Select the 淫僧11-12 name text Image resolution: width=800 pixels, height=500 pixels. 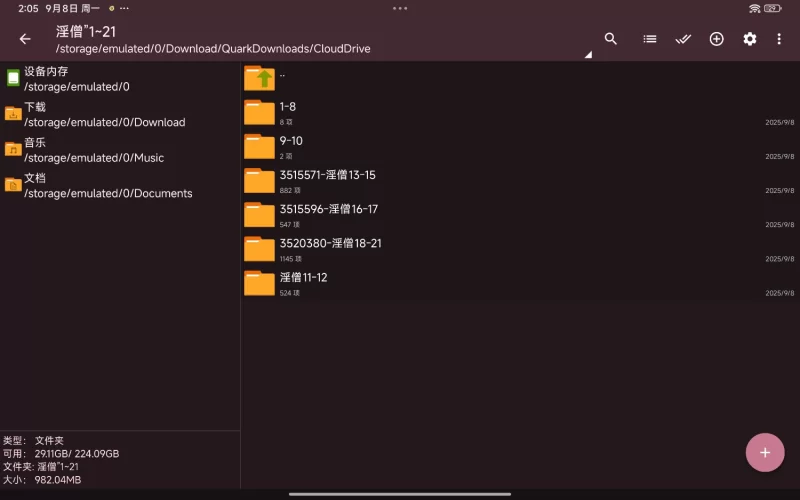[x=304, y=278]
